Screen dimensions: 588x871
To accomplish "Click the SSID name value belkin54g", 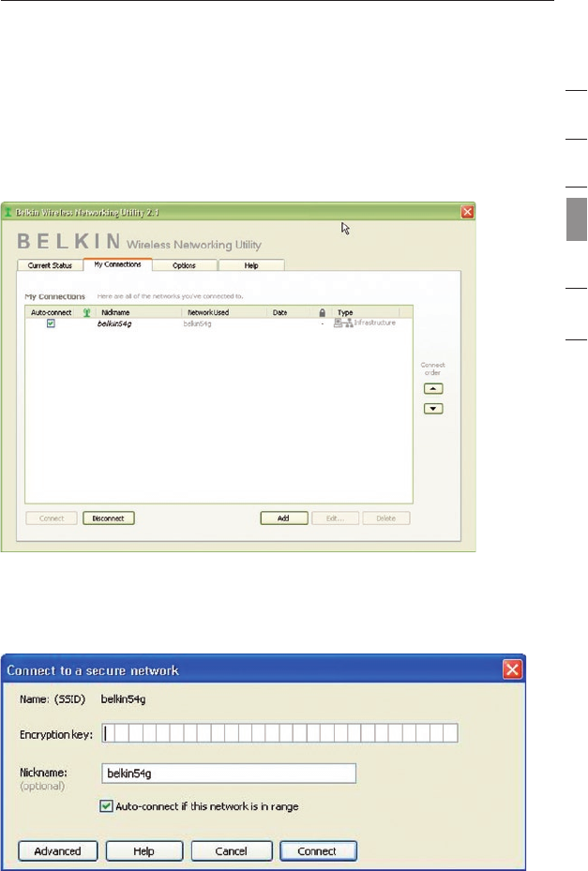I will pos(123,699).
